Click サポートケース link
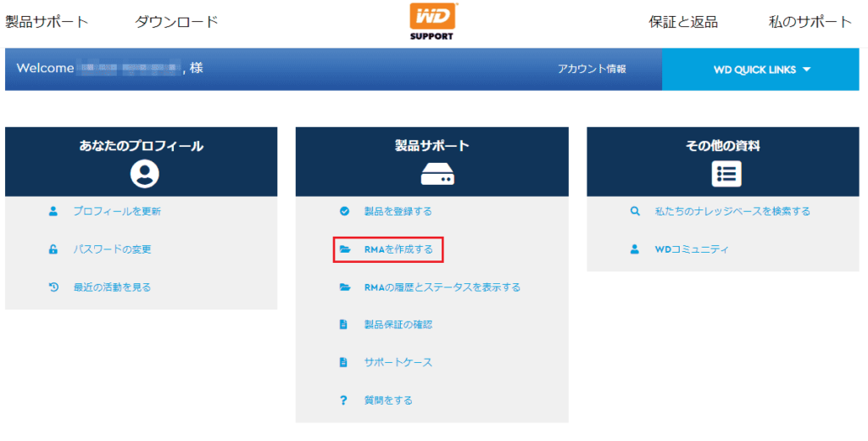 tap(398, 362)
